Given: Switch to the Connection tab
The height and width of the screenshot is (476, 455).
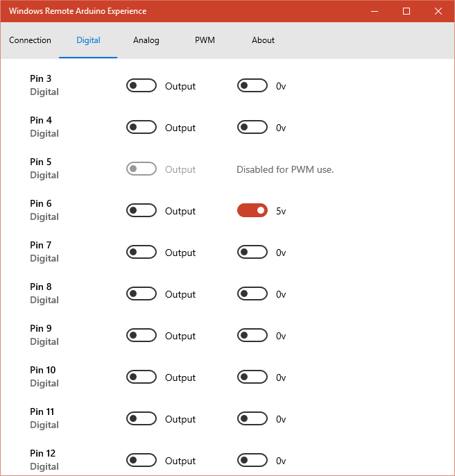Looking at the screenshot, I should click(30, 40).
